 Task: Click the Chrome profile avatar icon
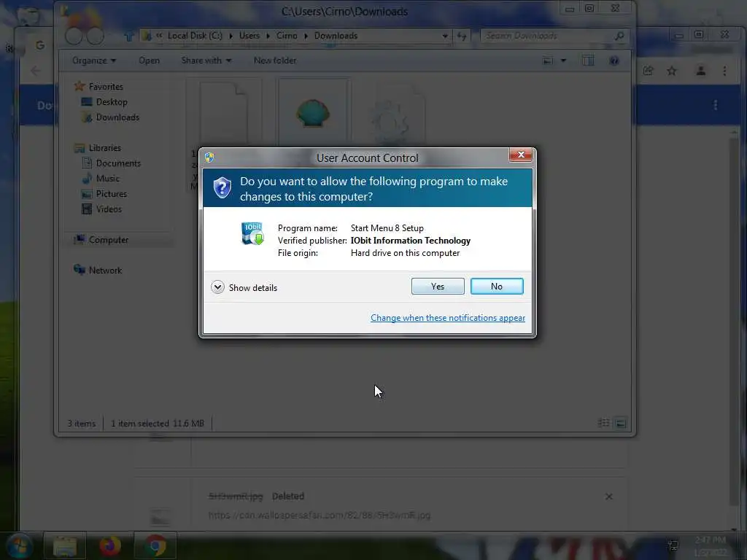pyautogui.click(x=700, y=71)
